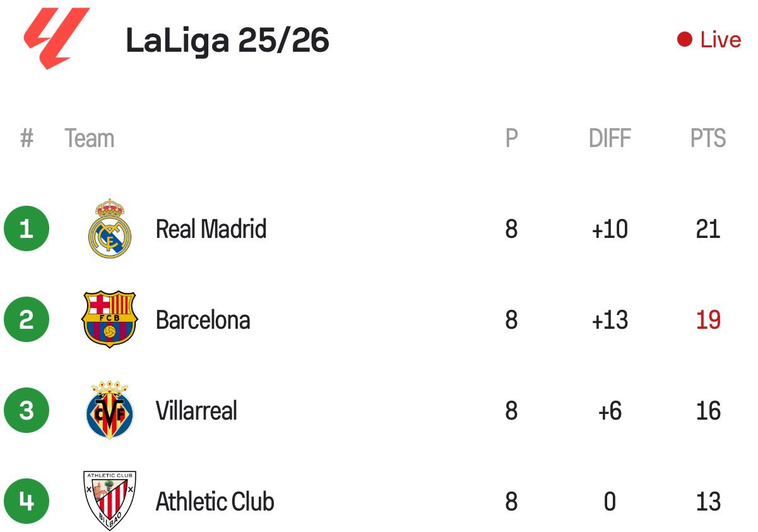Click the Athletic Club team name
Viewport: 758px width, 532px height.
coord(215,502)
